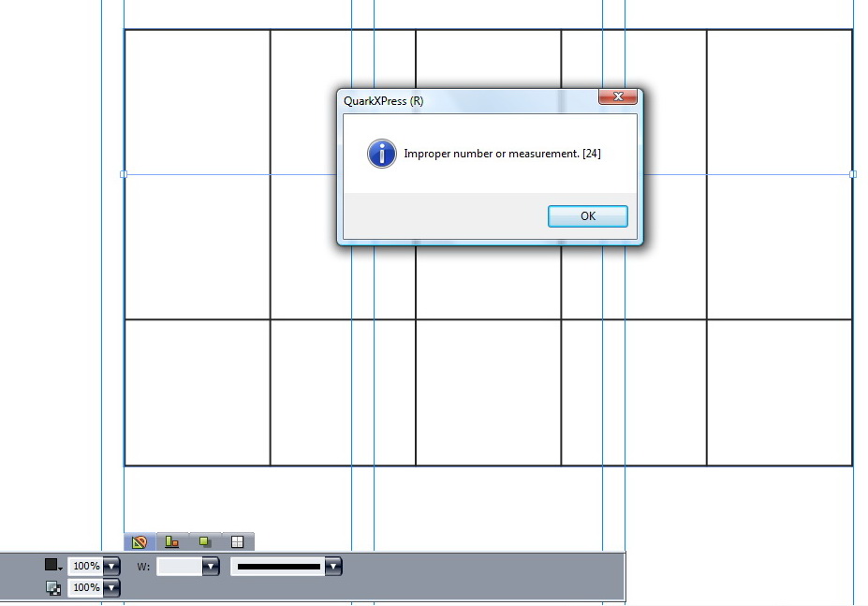Image resolution: width=868 pixels, height=606 pixels.
Task: Expand the line shade percentage dropdown
Action: coord(111,566)
